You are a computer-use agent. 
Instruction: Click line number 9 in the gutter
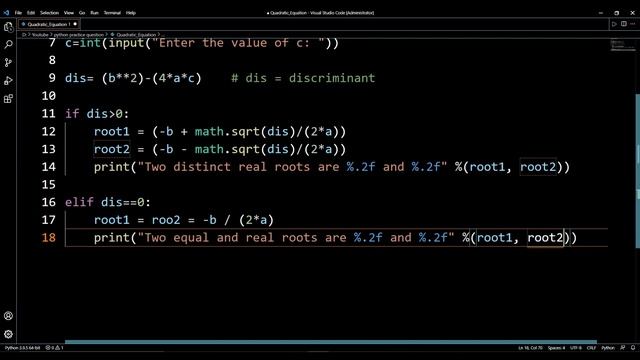52,78
